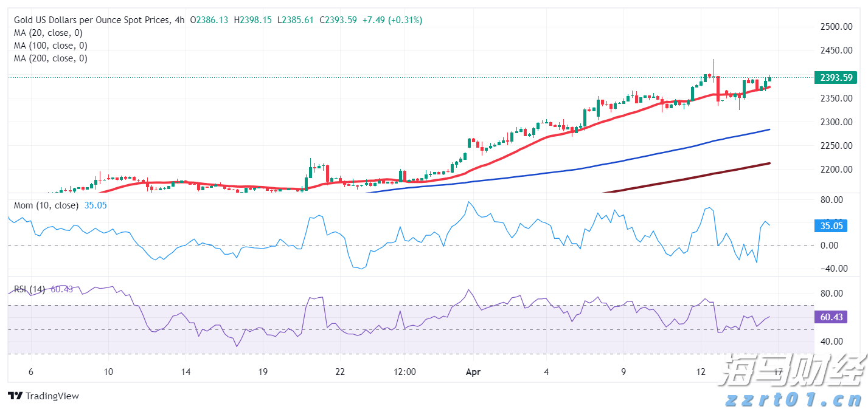Open the 4h timeframe selector in the title

(179, 19)
